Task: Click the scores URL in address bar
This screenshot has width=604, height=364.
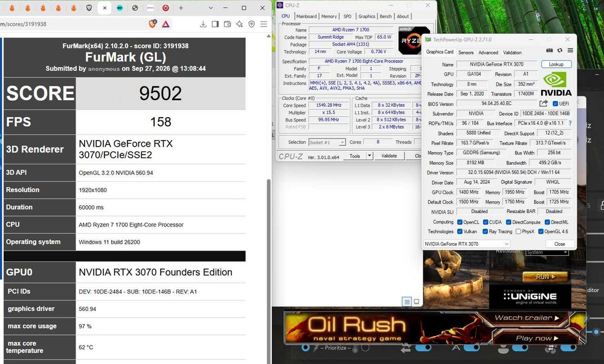Action: pos(23,24)
